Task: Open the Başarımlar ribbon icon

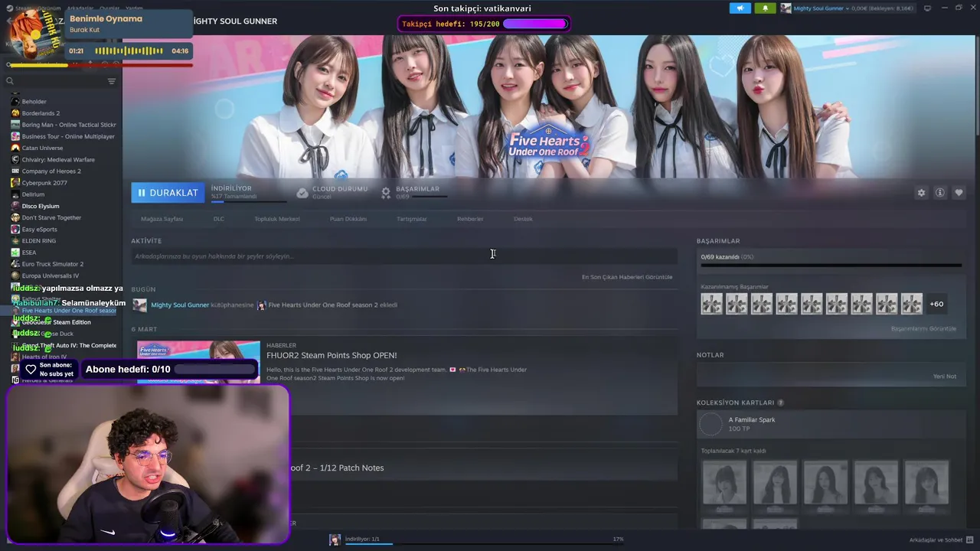Action: coord(386,193)
